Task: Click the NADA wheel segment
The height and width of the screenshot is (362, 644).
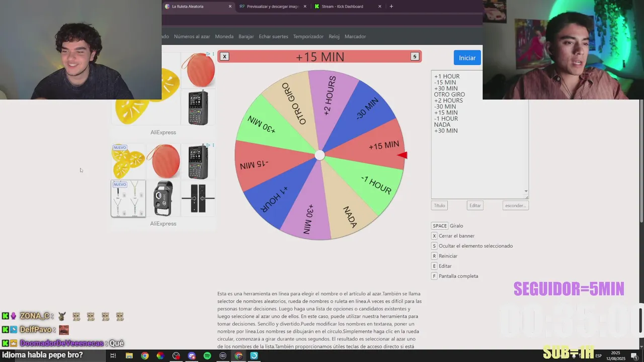Action: (x=350, y=216)
